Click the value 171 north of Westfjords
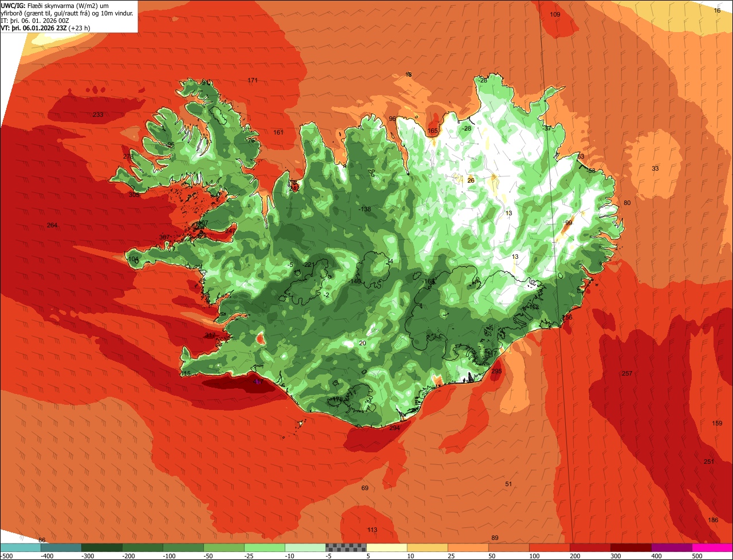 point(253,80)
